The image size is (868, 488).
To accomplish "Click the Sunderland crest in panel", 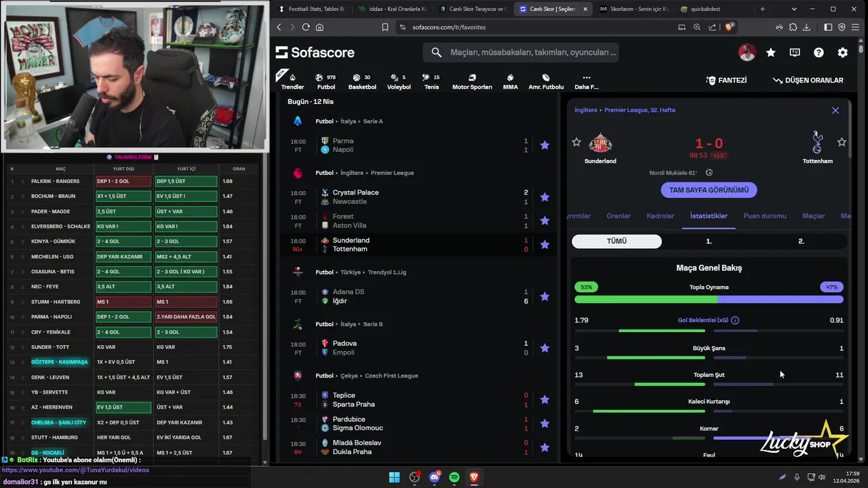I will [x=600, y=143].
